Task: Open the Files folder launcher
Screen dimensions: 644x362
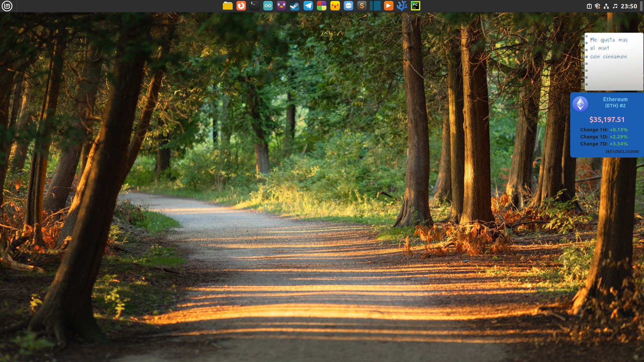Action: pyautogui.click(x=227, y=6)
